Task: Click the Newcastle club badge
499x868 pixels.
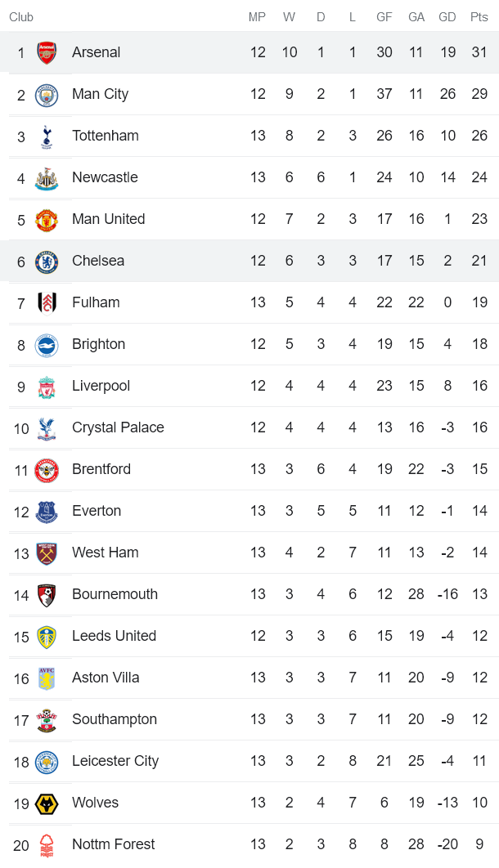Action: click(x=47, y=178)
